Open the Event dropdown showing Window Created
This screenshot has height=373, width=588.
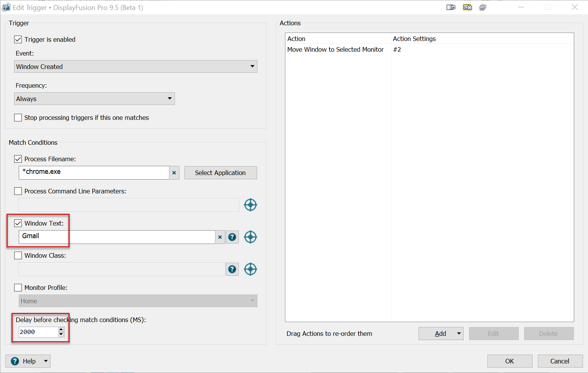pos(136,67)
